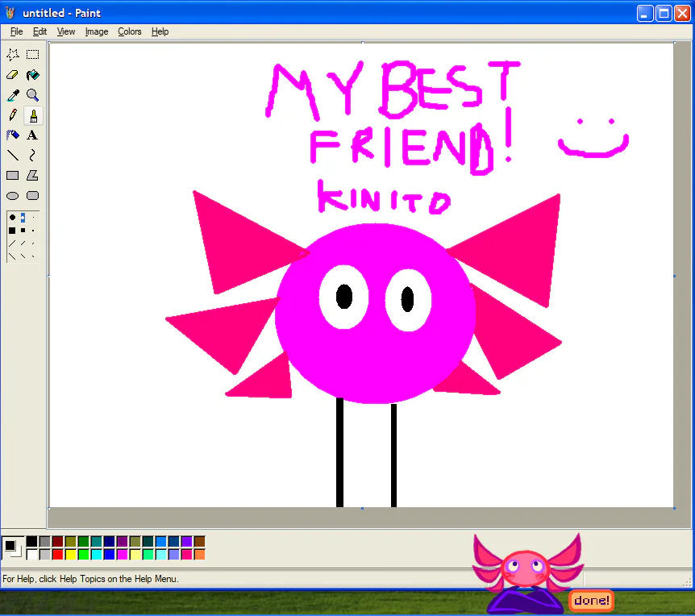Viewport: 695px width, 616px height.
Task: Open the Help menu
Action: coord(160,31)
